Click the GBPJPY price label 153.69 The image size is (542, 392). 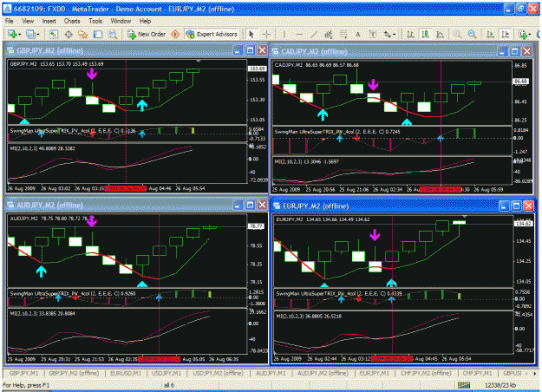(258, 69)
